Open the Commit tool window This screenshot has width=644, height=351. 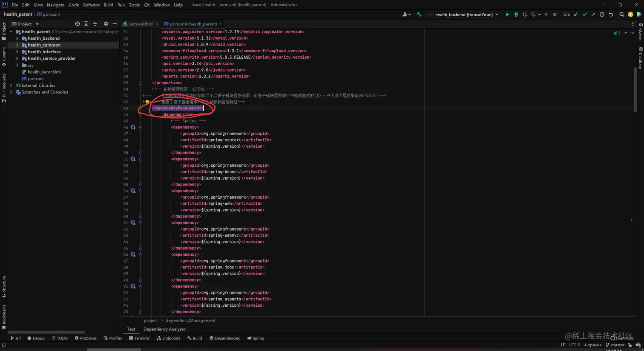[4, 57]
